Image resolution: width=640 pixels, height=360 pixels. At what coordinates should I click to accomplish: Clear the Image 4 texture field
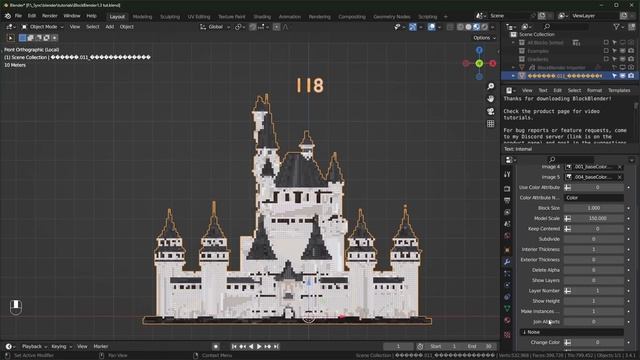pos(620,167)
